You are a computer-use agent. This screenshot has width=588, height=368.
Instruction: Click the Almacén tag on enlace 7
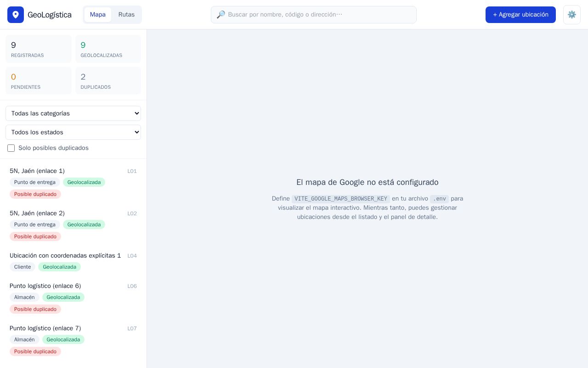pos(24,339)
